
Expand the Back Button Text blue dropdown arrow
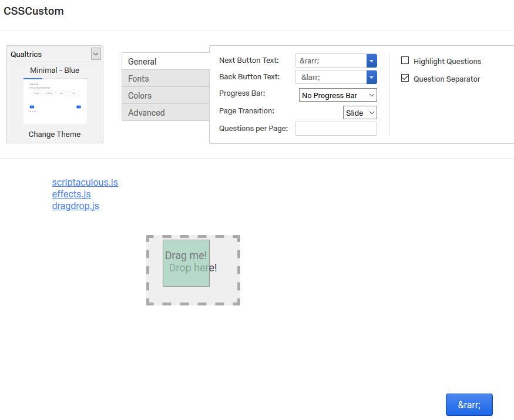coord(371,77)
